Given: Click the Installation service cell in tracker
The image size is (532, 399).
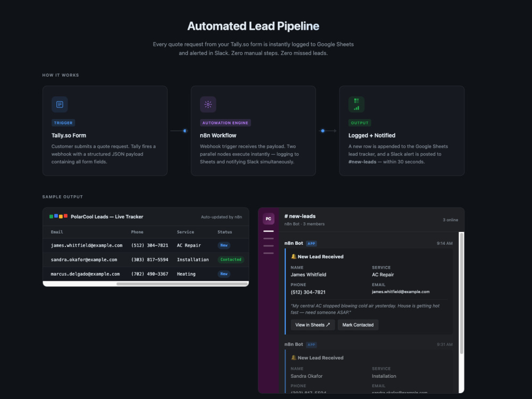Looking at the screenshot, I should click(193, 260).
